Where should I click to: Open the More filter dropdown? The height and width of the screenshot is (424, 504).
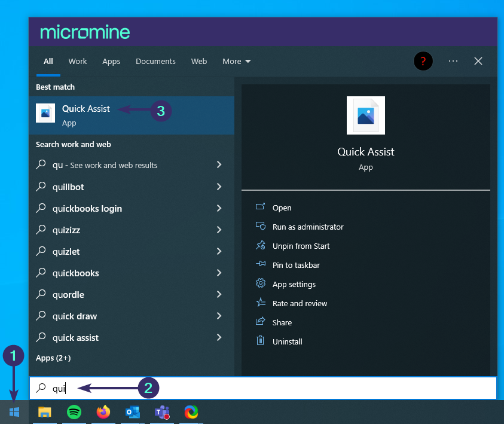coord(236,61)
